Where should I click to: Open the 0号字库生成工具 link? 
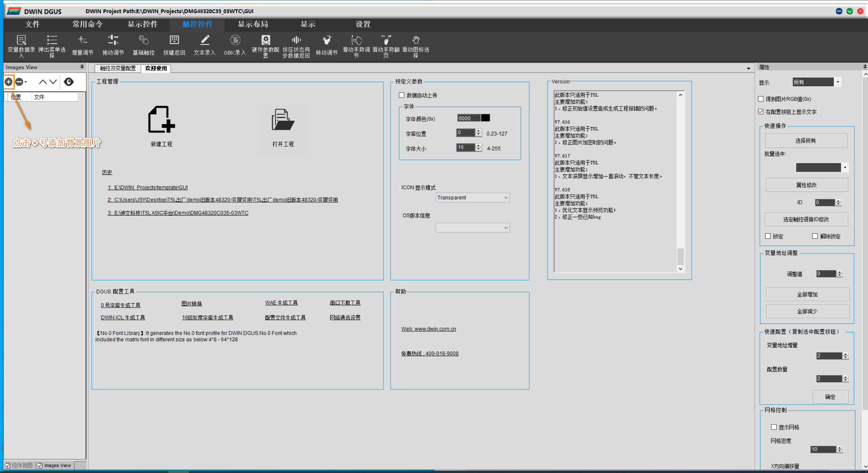[x=120, y=305]
